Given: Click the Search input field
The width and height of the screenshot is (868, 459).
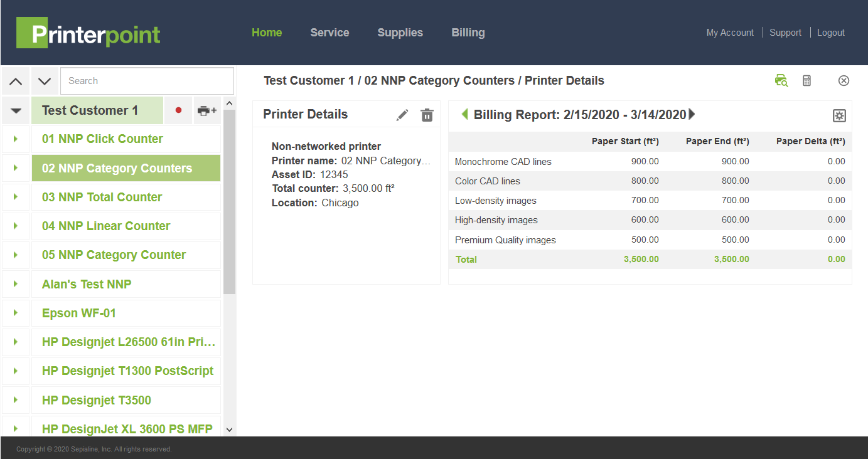Looking at the screenshot, I should tap(147, 81).
